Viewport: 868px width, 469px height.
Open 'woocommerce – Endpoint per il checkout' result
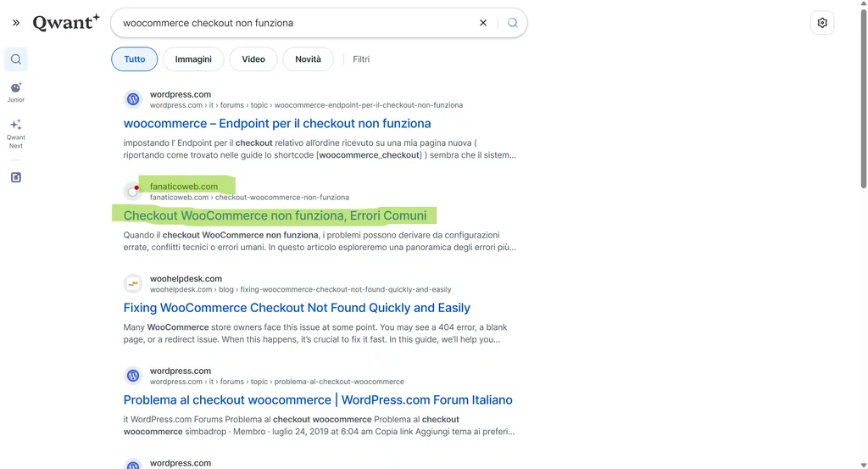(277, 124)
